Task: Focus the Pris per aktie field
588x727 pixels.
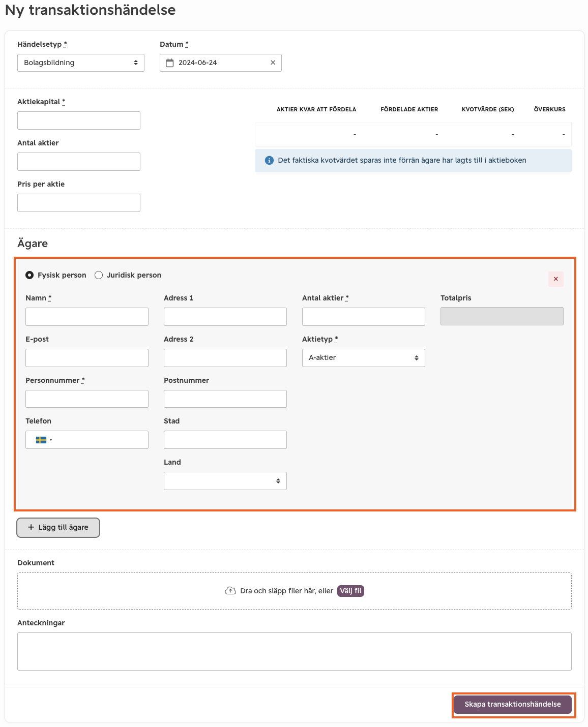Action: pos(79,203)
